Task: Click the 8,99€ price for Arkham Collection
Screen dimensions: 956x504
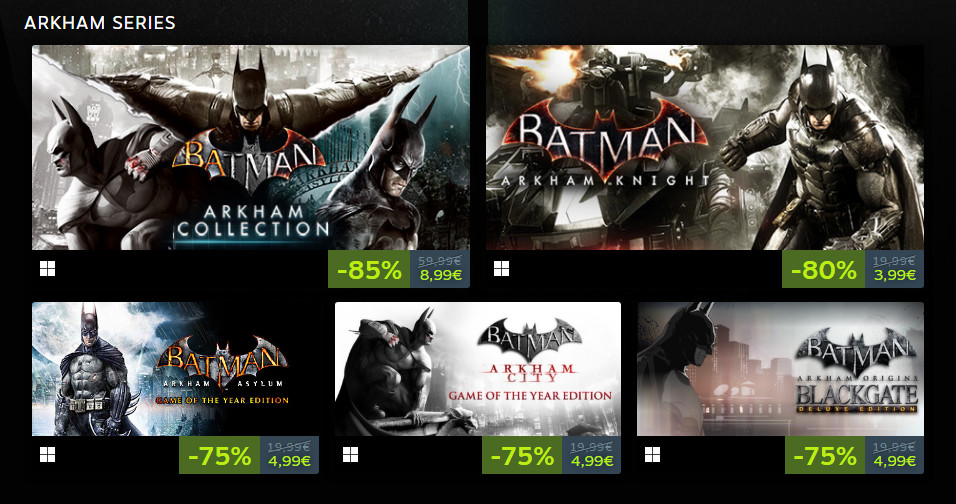Action: tap(440, 275)
